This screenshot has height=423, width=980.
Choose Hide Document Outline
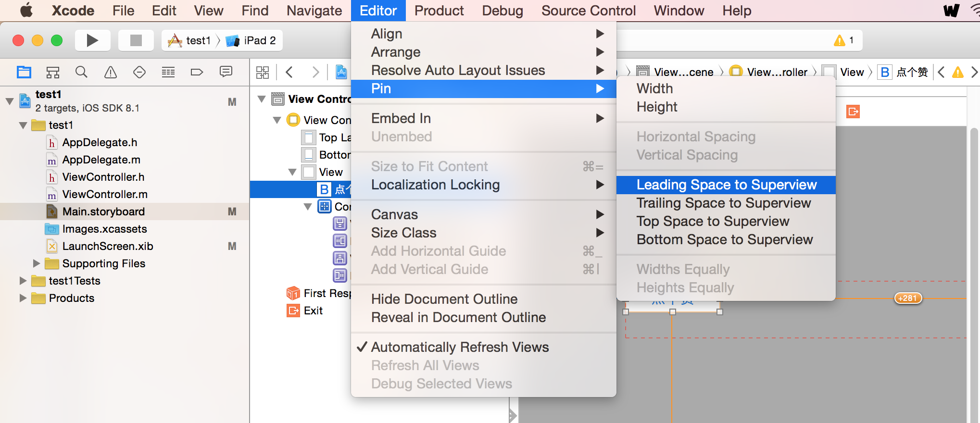484,299
